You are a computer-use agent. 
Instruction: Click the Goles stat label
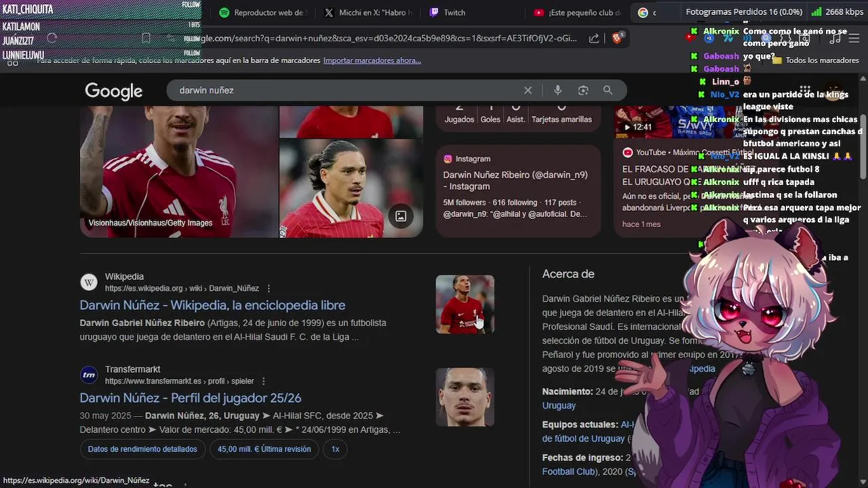(x=490, y=119)
